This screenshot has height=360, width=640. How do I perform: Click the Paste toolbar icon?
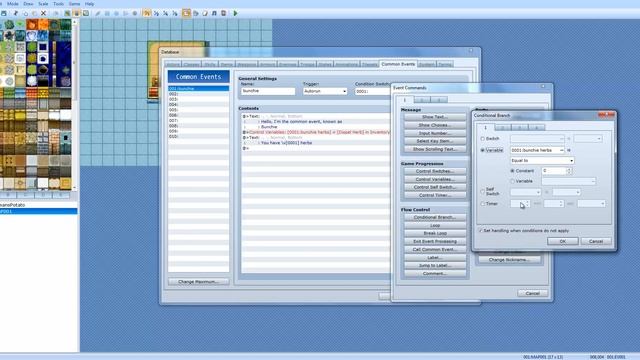coord(34,13)
